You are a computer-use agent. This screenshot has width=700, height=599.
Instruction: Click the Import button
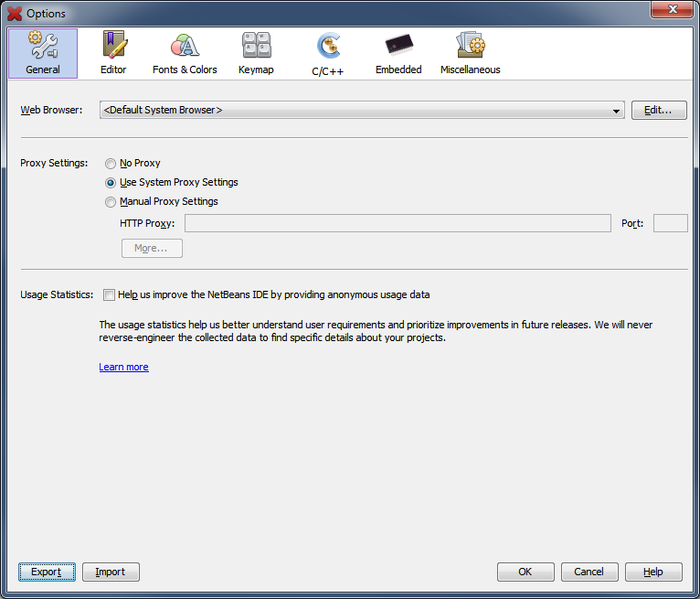111,572
